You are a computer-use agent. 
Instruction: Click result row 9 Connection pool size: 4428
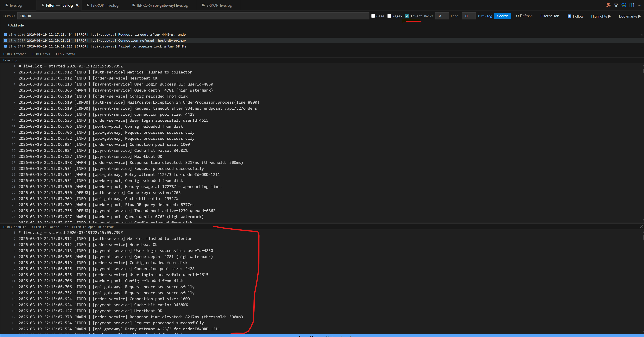(x=106, y=269)
